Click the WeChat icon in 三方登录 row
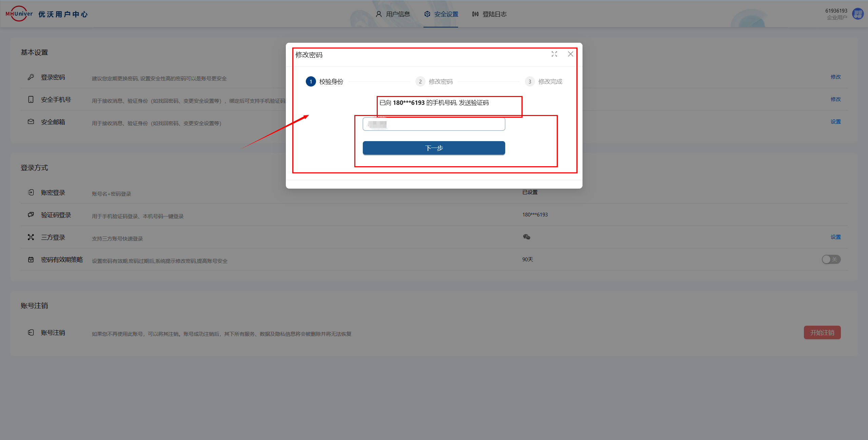The width and height of the screenshot is (868, 440). (526, 237)
